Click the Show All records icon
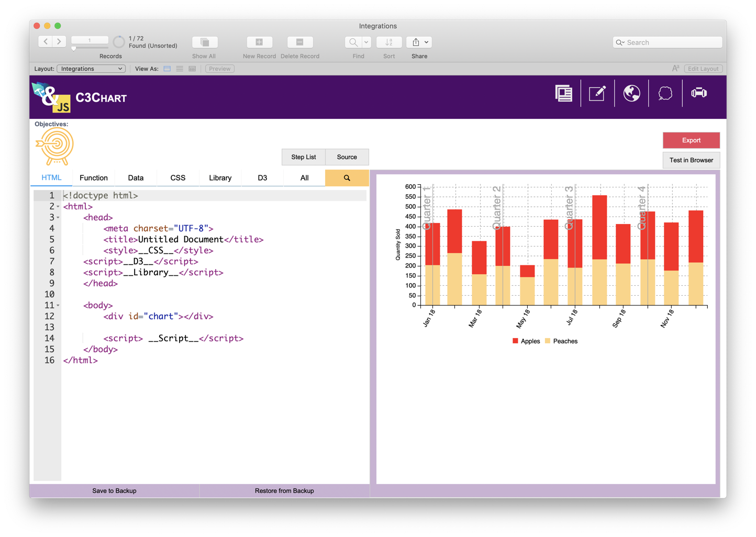756x537 pixels. click(x=204, y=42)
